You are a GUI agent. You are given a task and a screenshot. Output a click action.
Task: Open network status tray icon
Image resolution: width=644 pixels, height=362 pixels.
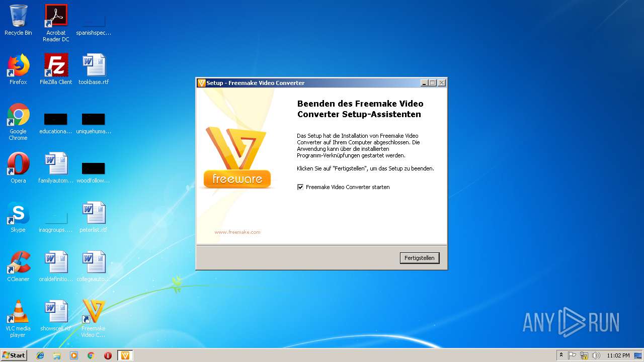(x=584, y=355)
